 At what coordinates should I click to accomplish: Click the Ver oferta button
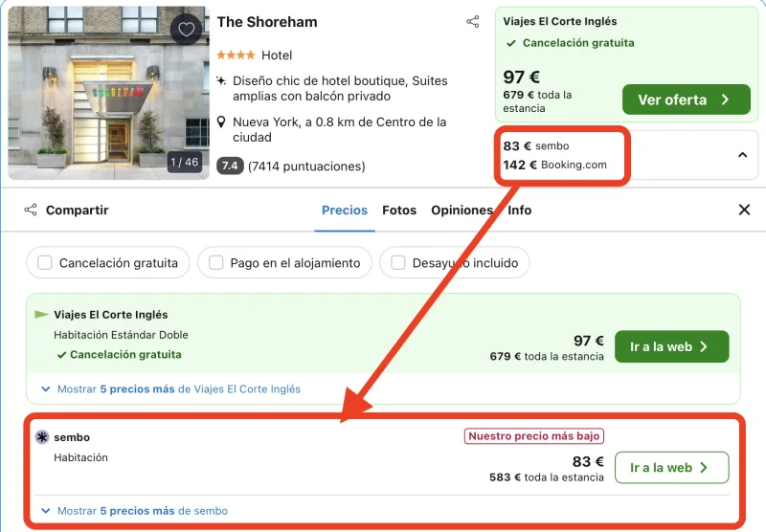(686, 100)
